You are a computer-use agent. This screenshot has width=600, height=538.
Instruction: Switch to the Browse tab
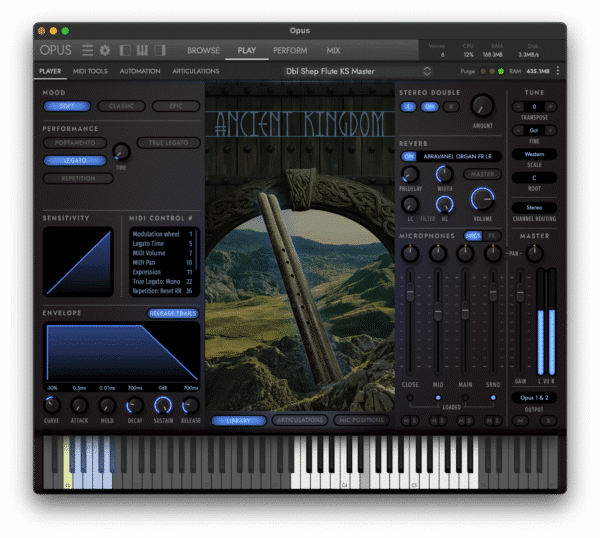(x=203, y=51)
